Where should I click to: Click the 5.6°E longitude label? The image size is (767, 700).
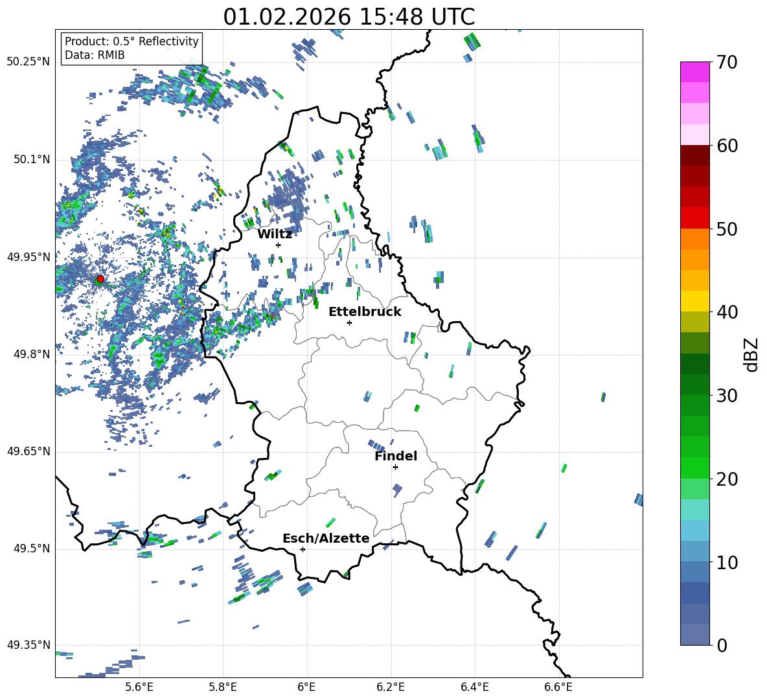[139, 687]
